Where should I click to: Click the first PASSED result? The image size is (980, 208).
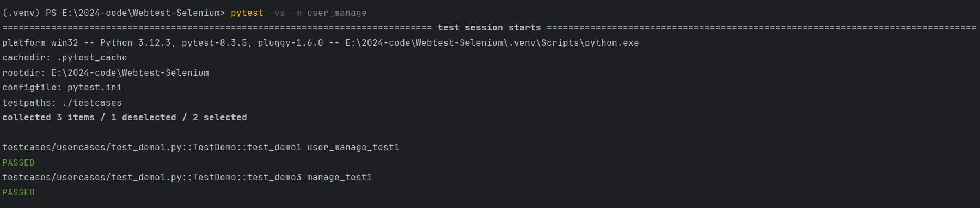(19, 162)
